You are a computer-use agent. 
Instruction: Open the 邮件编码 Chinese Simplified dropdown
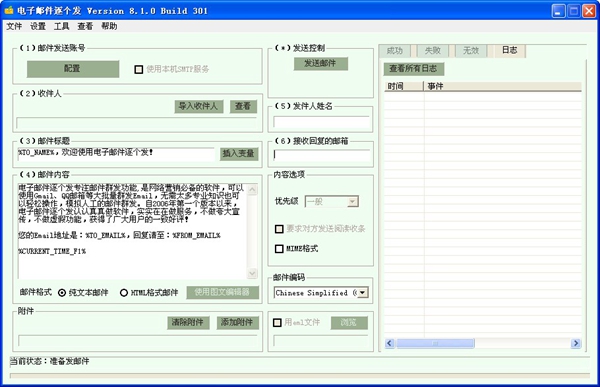click(362, 293)
